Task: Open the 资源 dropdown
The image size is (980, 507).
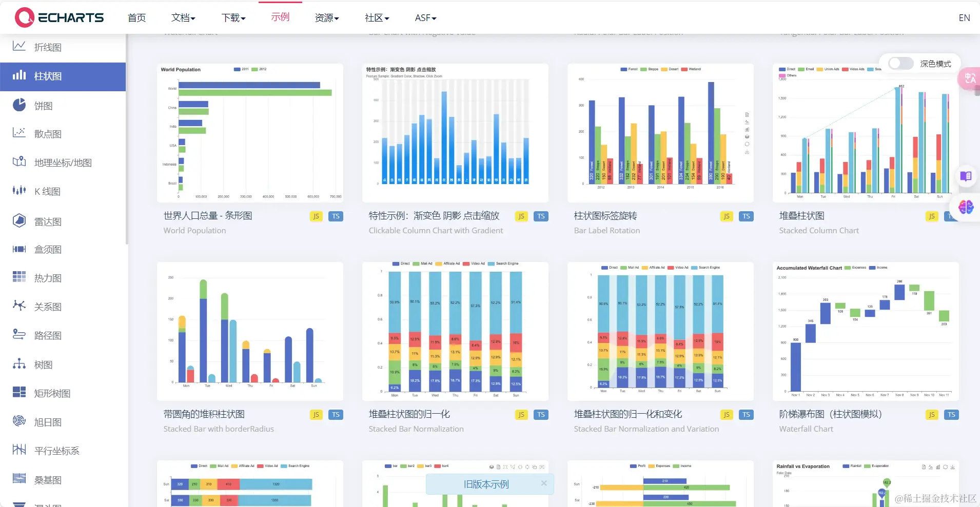Action: pyautogui.click(x=326, y=17)
